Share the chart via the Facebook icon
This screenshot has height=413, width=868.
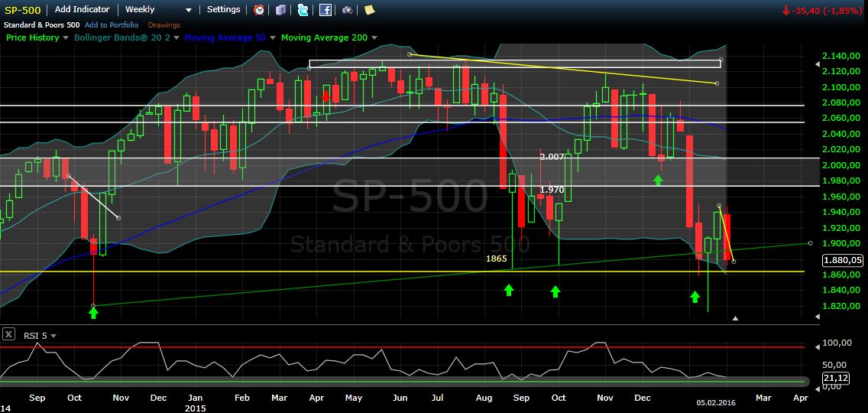[x=325, y=10]
